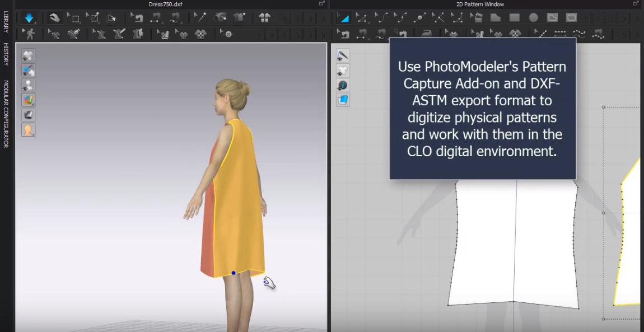Image resolution: width=644 pixels, height=332 pixels.
Task: Select the Fix Pin box selection tool
Action: tap(94, 18)
